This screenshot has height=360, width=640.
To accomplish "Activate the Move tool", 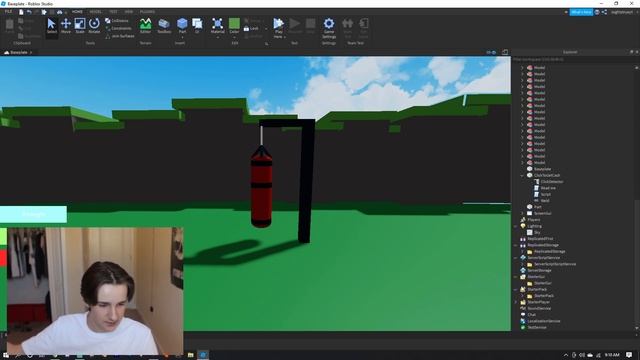I will tap(66, 27).
